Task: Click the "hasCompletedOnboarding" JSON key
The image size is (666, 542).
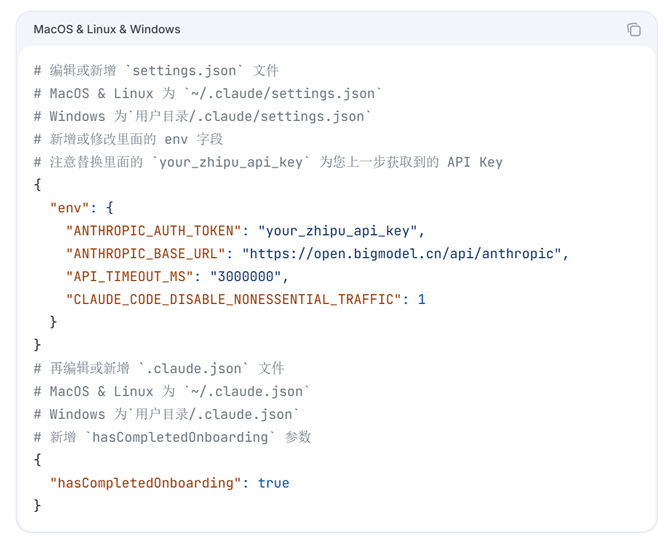Action: pos(145,483)
